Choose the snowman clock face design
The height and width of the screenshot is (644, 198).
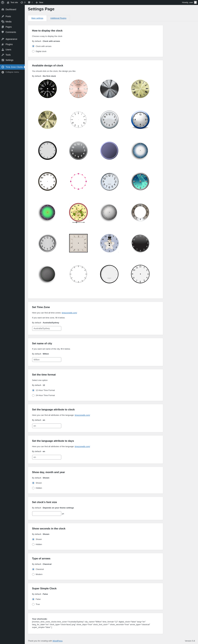tap(109, 243)
